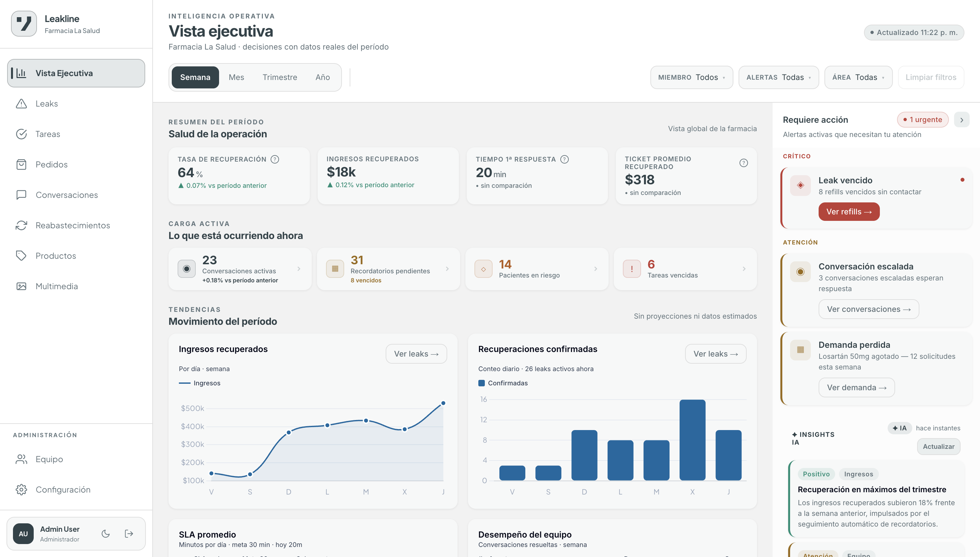980x557 pixels.
Task: Open the Miembro Todos dropdown
Action: (x=692, y=77)
